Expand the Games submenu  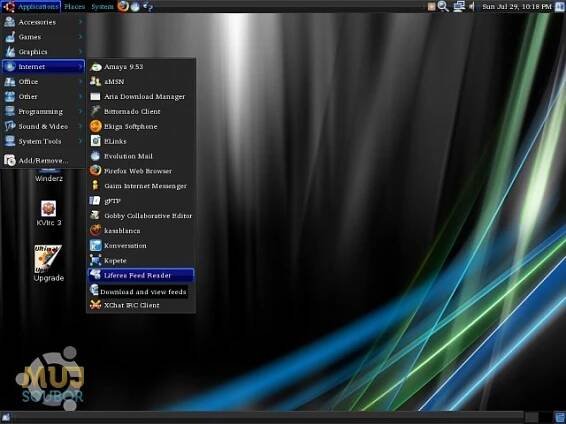pyautogui.click(x=43, y=37)
